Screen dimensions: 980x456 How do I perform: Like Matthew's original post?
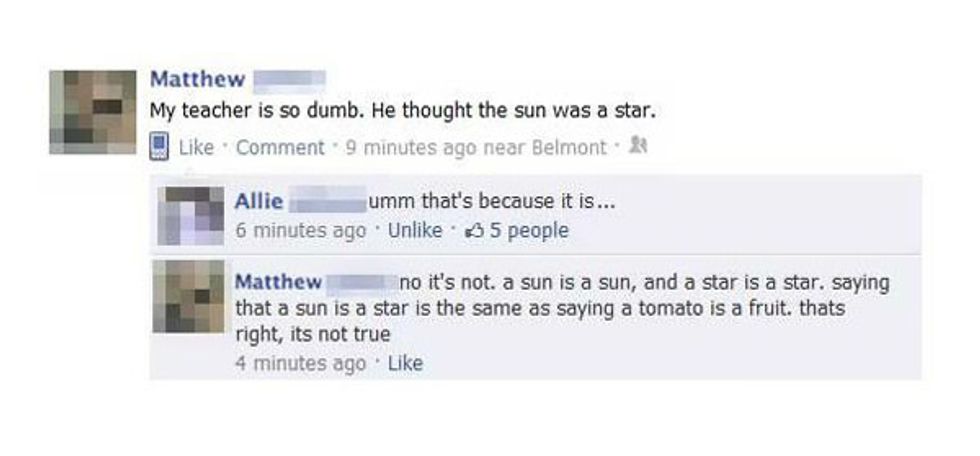(196, 147)
